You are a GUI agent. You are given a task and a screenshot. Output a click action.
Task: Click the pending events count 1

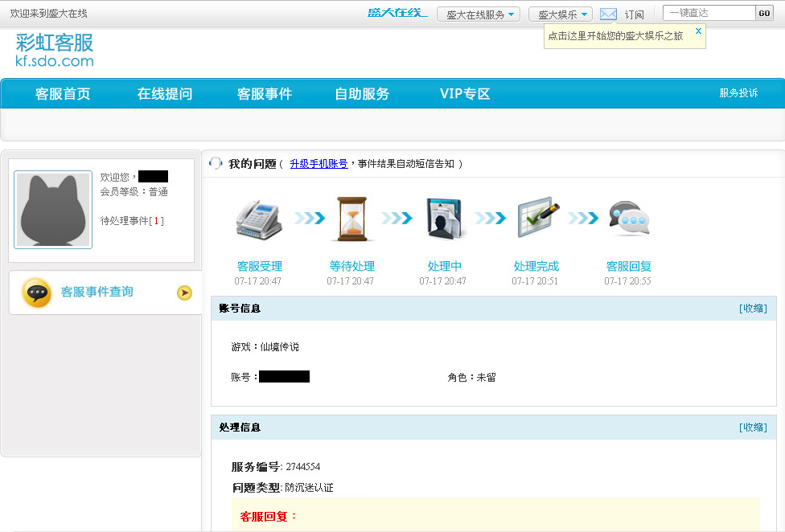[x=156, y=220]
